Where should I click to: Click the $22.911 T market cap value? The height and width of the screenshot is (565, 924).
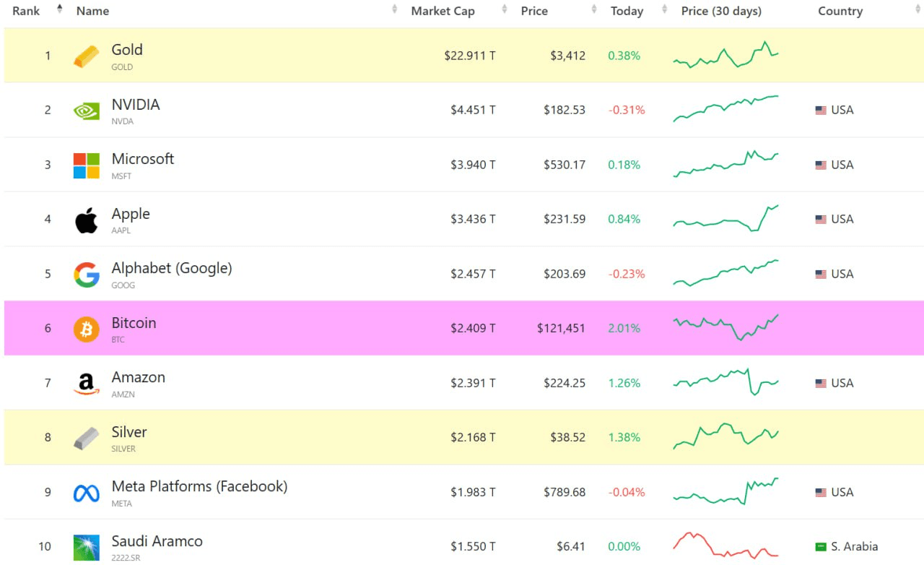pyautogui.click(x=470, y=56)
